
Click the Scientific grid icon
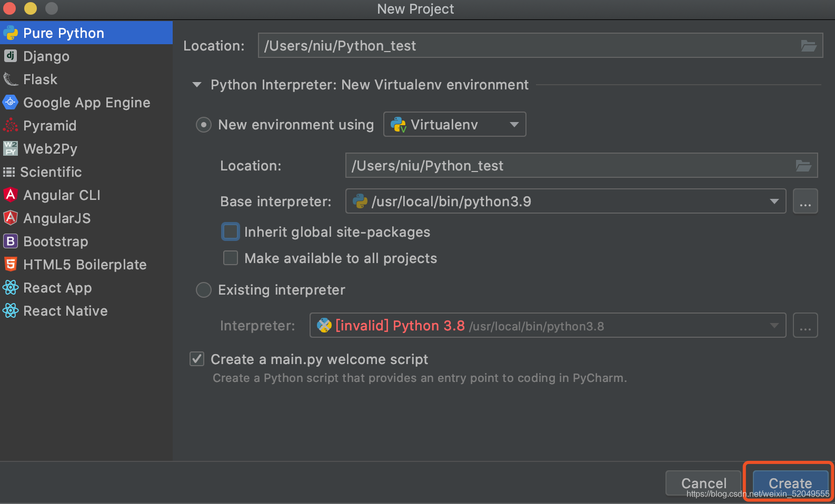(x=9, y=172)
